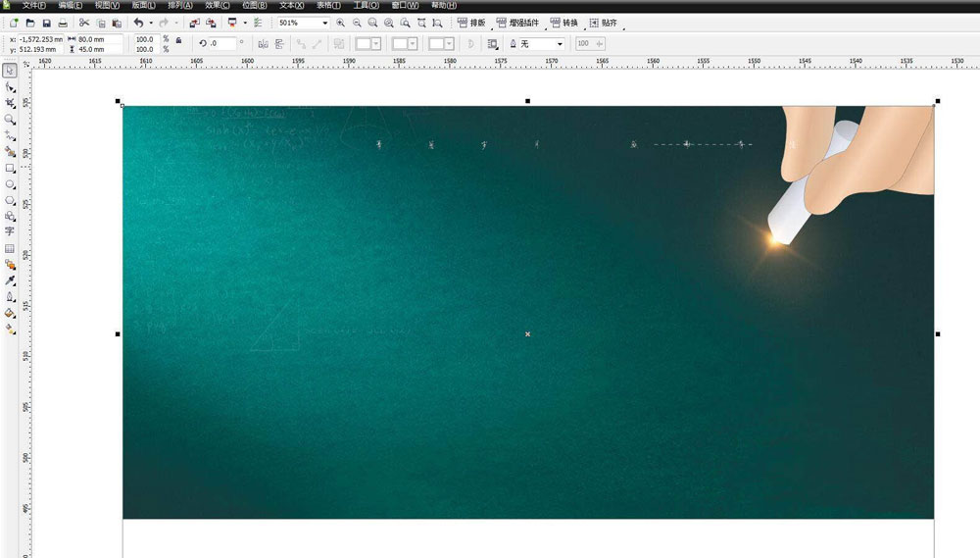This screenshot has width=980, height=558.
Task: Open the 视图(V) menu
Action: (107, 5)
